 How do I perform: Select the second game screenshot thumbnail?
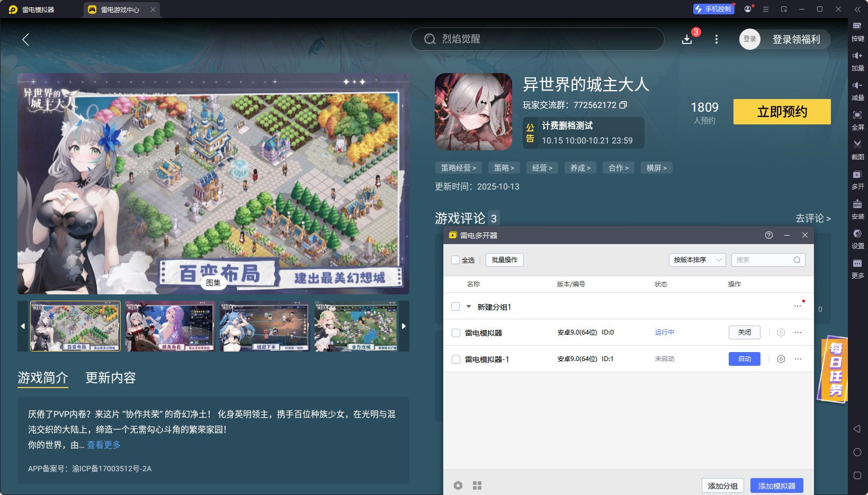[x=170, y=326]
